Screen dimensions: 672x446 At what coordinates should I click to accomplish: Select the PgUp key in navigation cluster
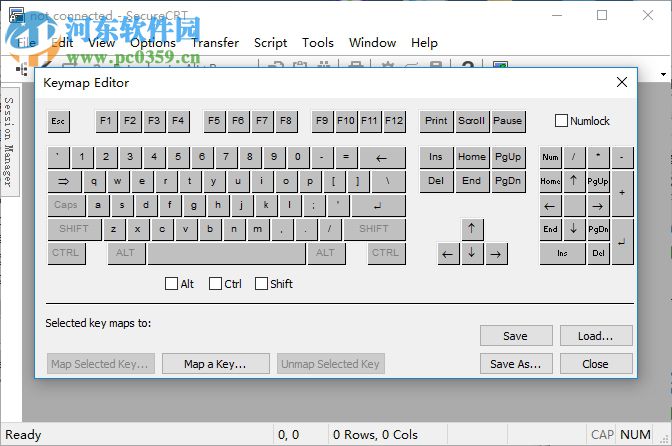point(508,157)
